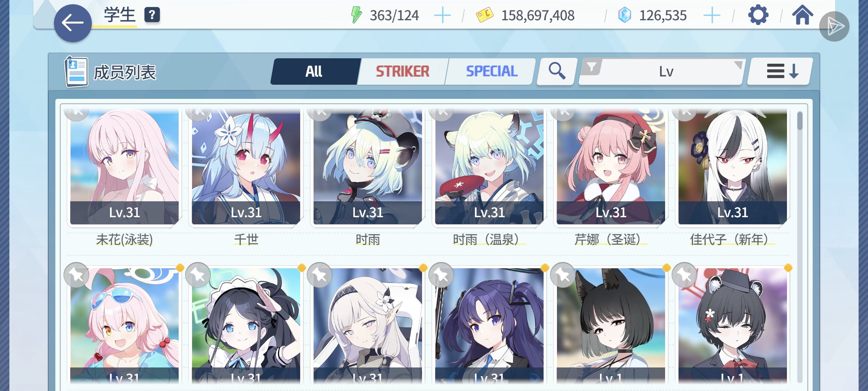Add energy with the plus beside 363/124
868x391 pixels.
pyautogui.click(x=442, y=16)
